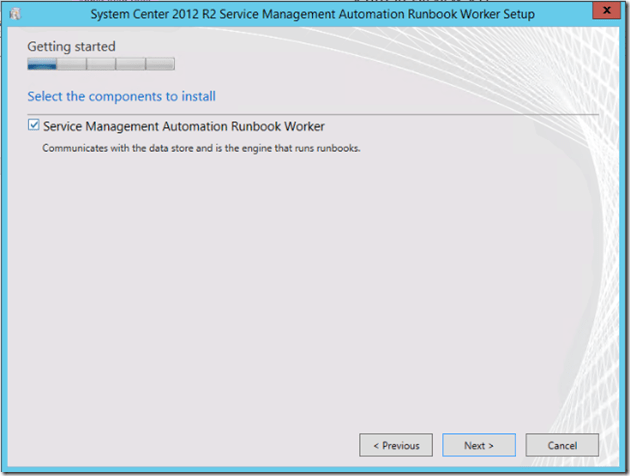The image size is (630, 476).
Task: Click the runbook engine description text
Action: (x=200, y=148)
